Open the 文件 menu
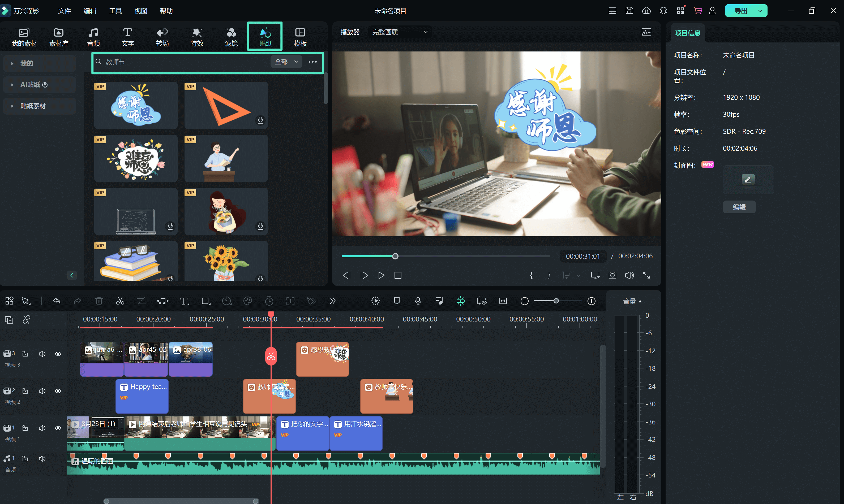The width and height of the screenshot is (844, 504). point(64,11)
